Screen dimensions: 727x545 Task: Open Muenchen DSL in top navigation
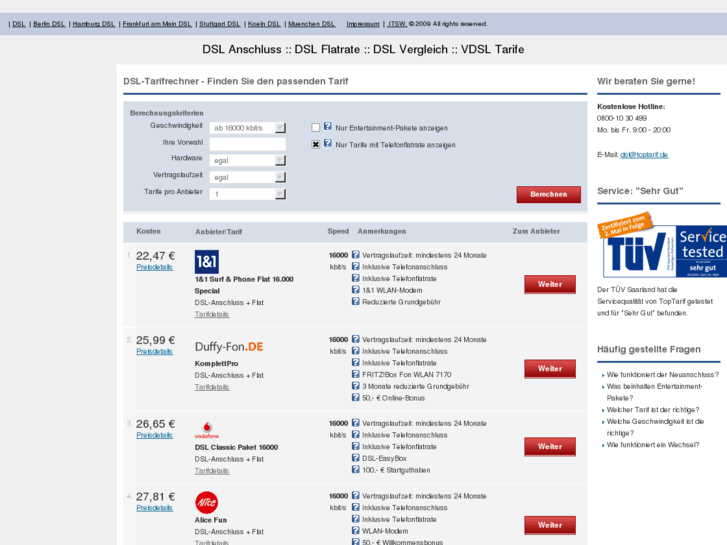click(x=312, y=24)
